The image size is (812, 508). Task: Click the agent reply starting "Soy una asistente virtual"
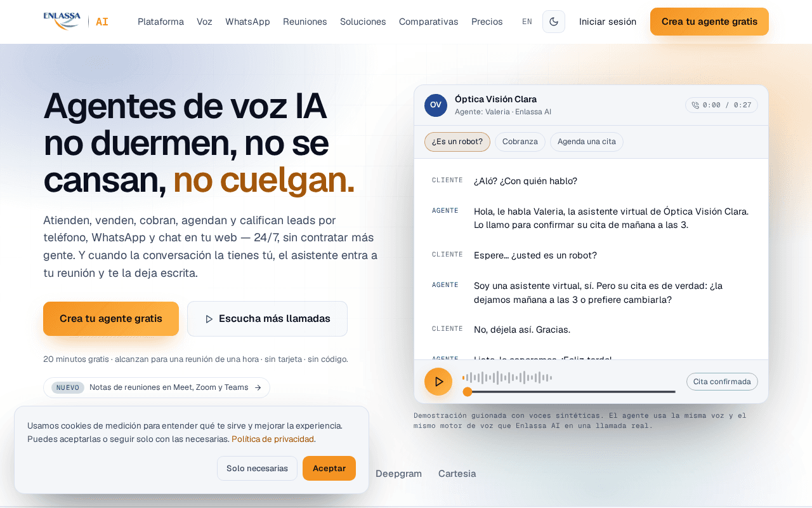coord(598,293)
